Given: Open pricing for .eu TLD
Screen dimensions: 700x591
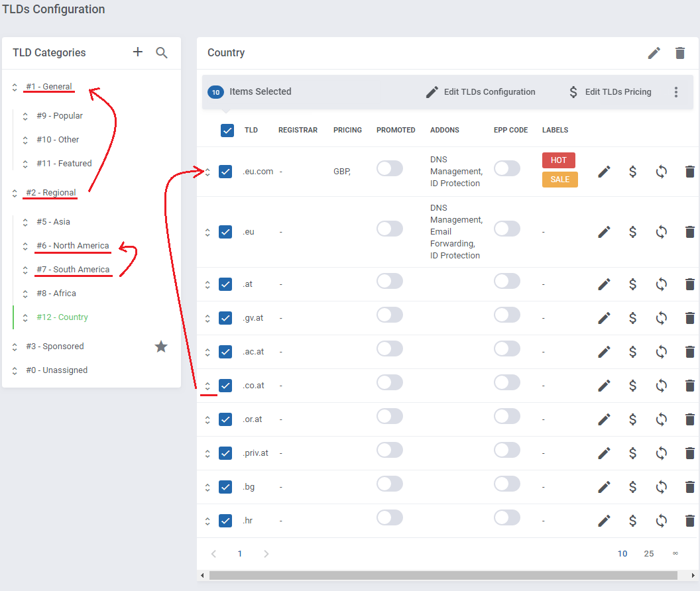Looking at the screenshot, I should pos(632,232).
